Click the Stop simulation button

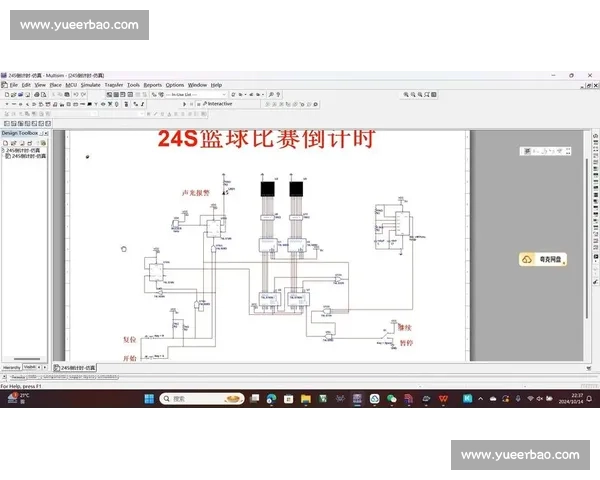[x=199, y=104]
